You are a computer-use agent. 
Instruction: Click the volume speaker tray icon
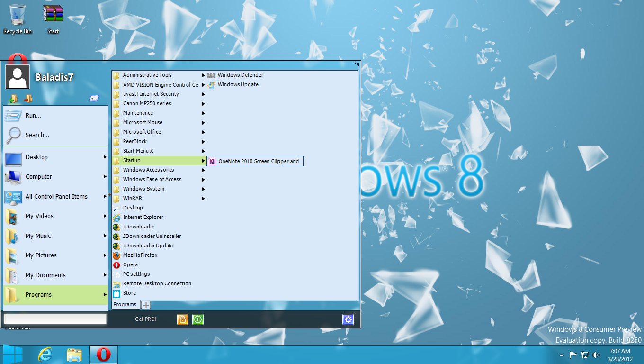[596, 355]
